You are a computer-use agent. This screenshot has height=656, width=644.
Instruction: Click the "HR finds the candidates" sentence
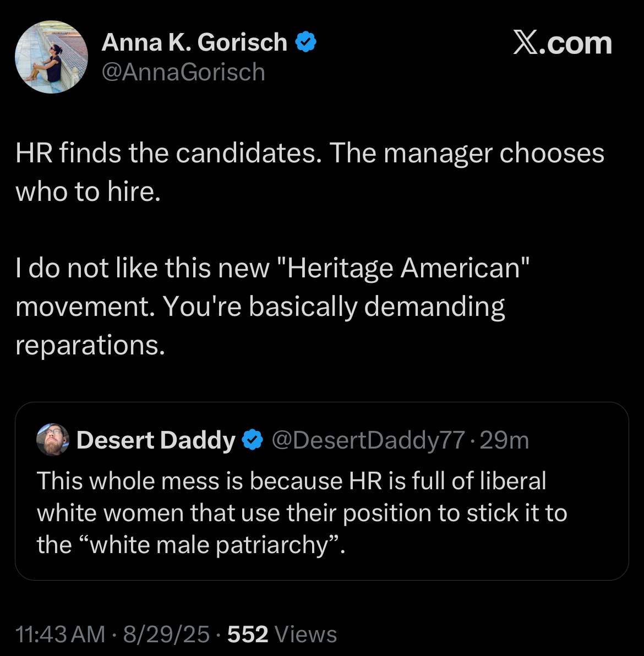[x=168, y=154]
